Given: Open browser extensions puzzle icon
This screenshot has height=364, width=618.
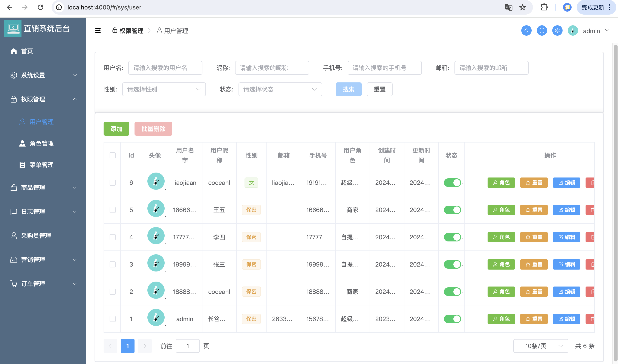Looking at the screenshot, I should 544,7.
